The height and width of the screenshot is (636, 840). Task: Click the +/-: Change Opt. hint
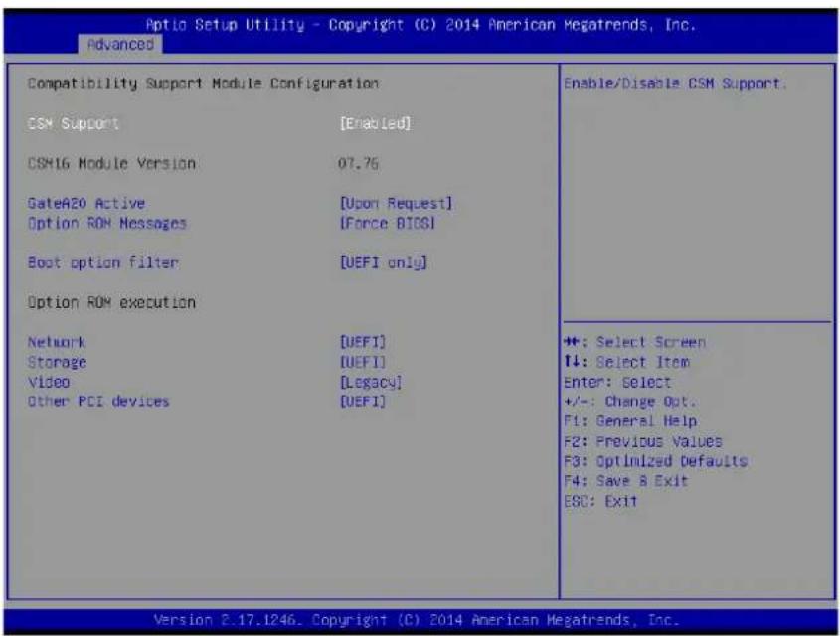point(630,401)
